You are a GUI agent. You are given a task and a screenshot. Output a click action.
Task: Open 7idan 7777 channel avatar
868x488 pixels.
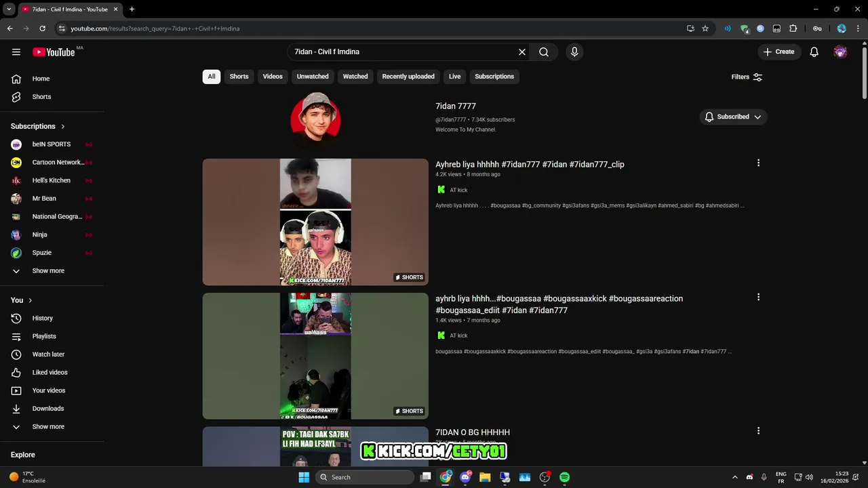[x=315, y=117]
